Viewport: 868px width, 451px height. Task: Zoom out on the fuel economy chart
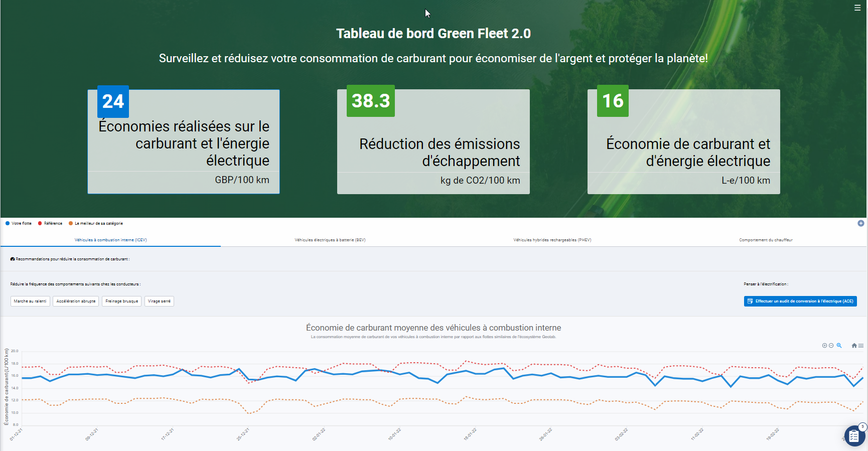tap(831, 346)
